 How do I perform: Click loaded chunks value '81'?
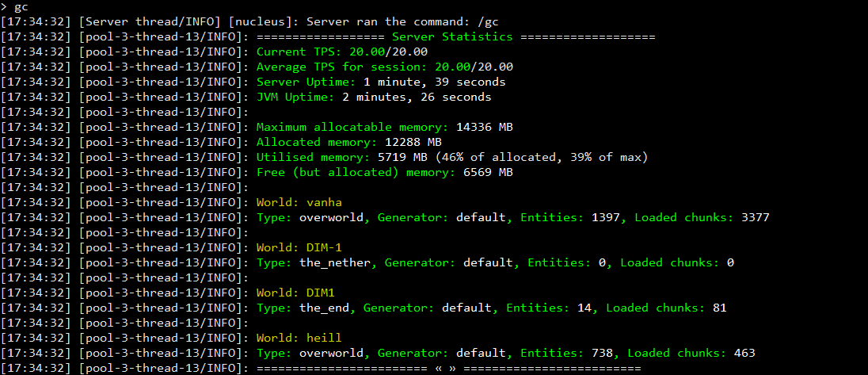pyautogui.click(x=720, y=307)
